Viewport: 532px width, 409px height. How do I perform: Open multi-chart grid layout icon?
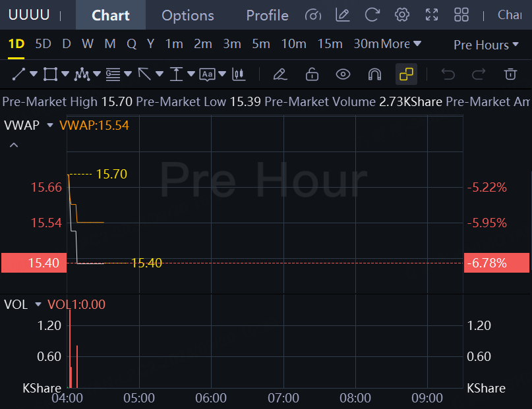pyautogui.click(x=461, y=15)
